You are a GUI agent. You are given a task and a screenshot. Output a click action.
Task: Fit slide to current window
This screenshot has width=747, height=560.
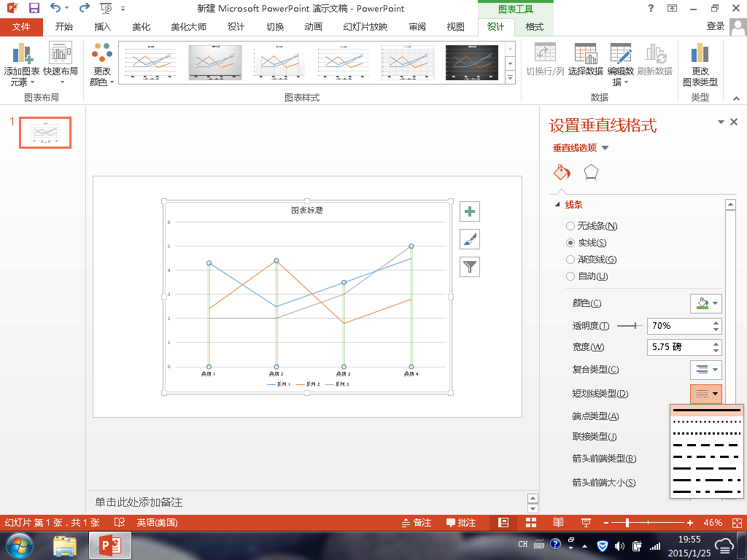pos(737,522)
